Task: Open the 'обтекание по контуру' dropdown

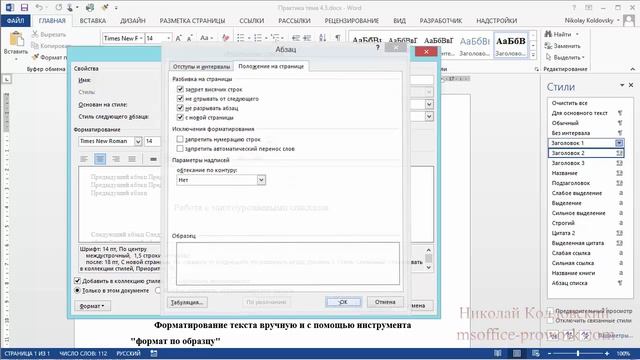Action: click(x=261, y=180)
